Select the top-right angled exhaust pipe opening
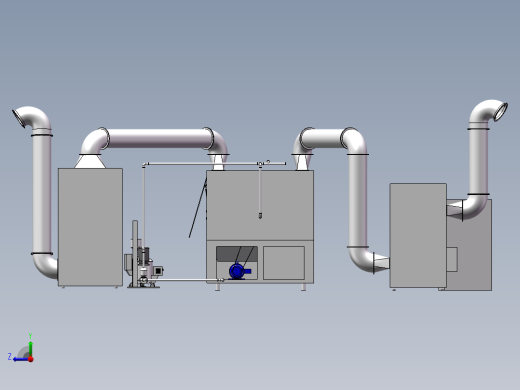Viewport: 520px width, 390px height. pos(501,112)
